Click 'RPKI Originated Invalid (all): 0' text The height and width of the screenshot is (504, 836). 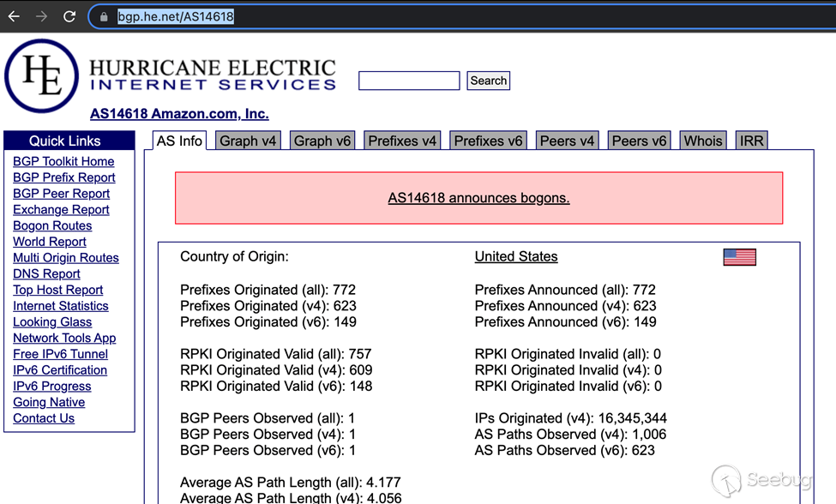coord(568,354)
